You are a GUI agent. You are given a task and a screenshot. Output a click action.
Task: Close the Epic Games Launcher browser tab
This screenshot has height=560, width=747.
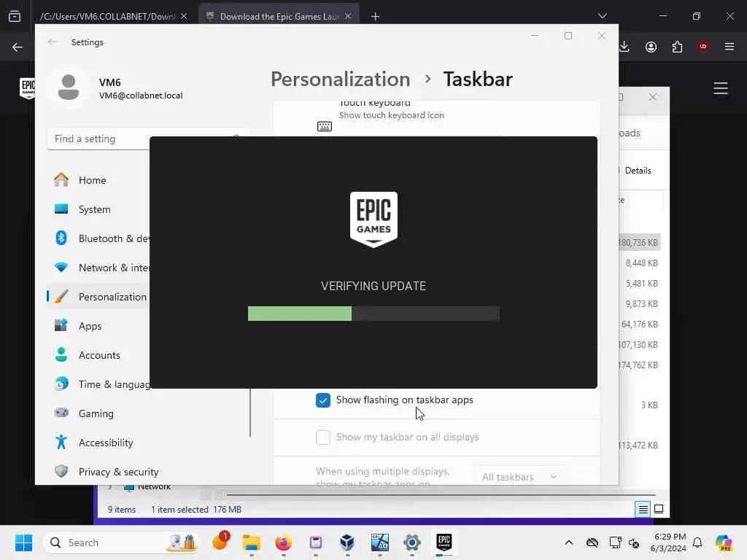click(348, 16)
